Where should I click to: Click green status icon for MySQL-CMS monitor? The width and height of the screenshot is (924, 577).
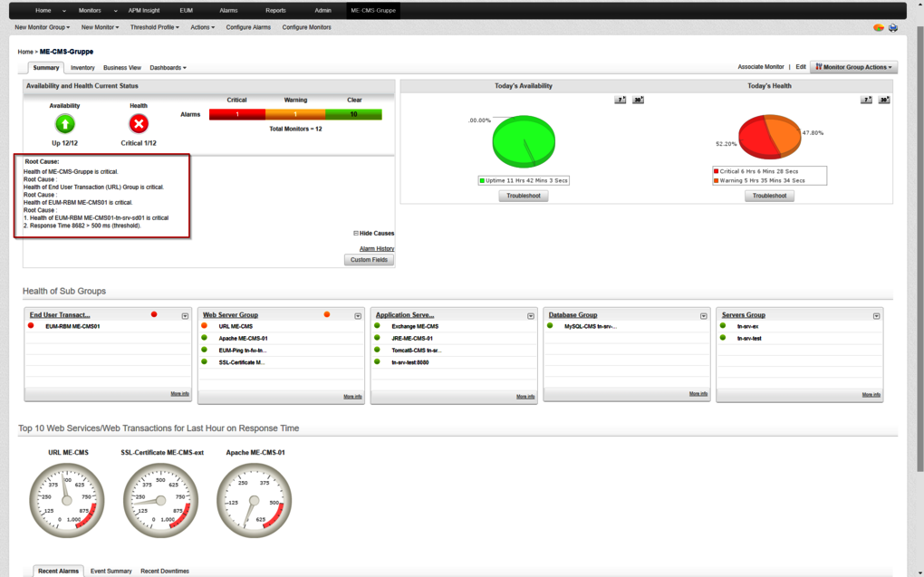point(550,326)
